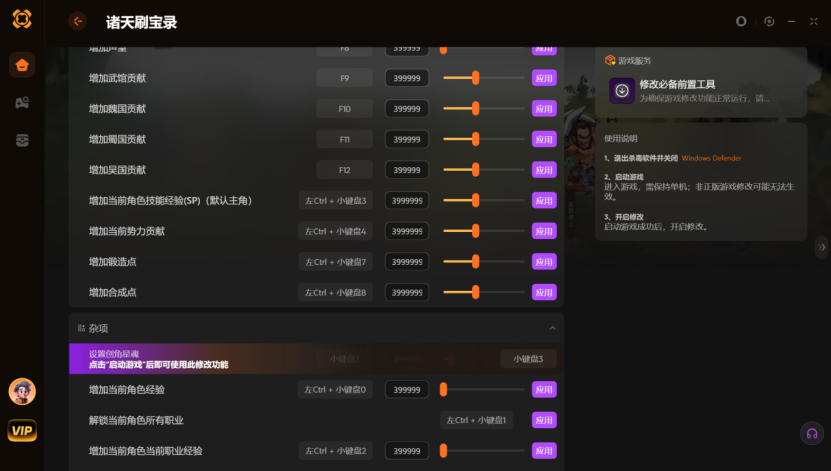Click the 增加当前角色经验 value input
Image resolution: width=831 pixels, height=471 pixels.
[x=406, y=390]
